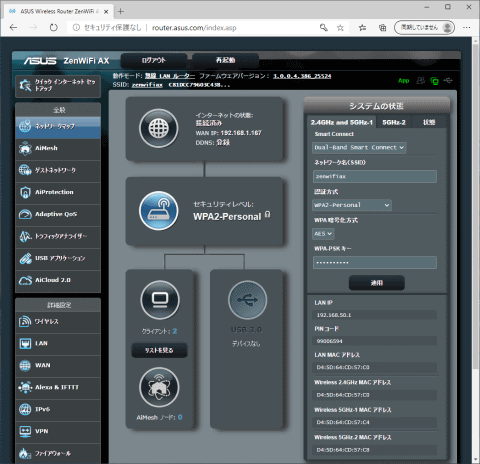Click the browser address bar

[x=193, y=28]
